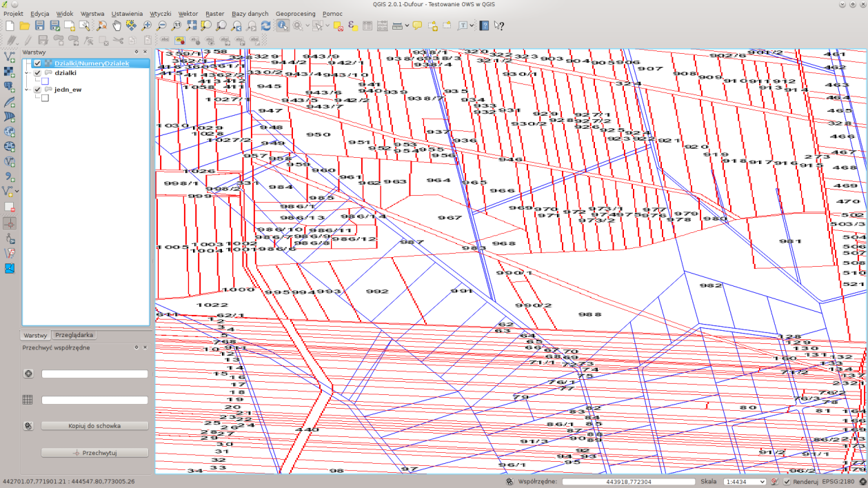Image resolution: width=868 pixels, height=488 pixels.
Task: Uncheck the Renderuj checkbox in status bar
Action: tap(787, 482)
